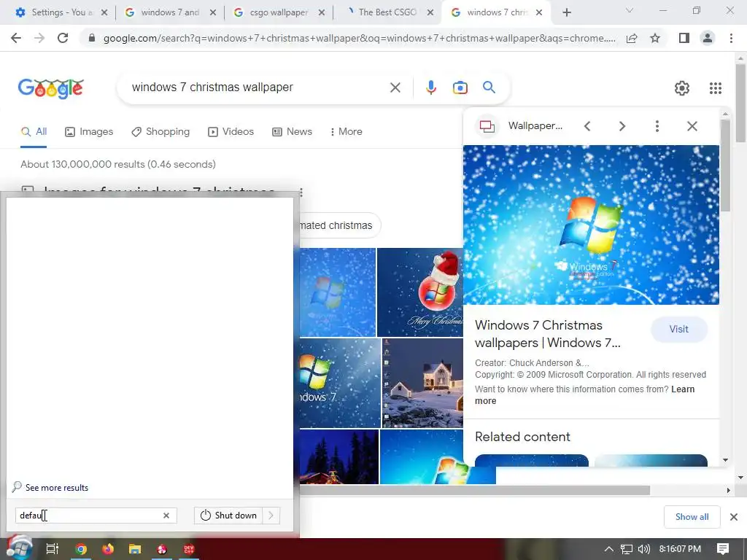Click the horizontal page scrollbar

point(474,491)
